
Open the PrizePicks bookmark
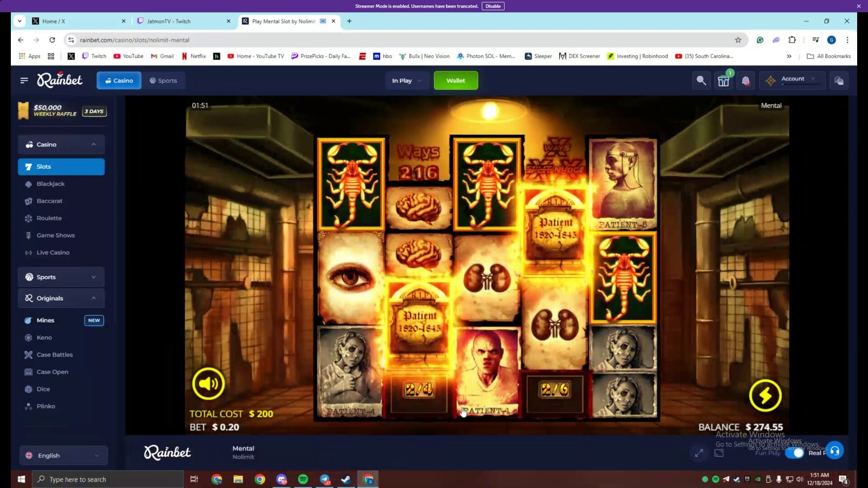click(x=321, y=56)
